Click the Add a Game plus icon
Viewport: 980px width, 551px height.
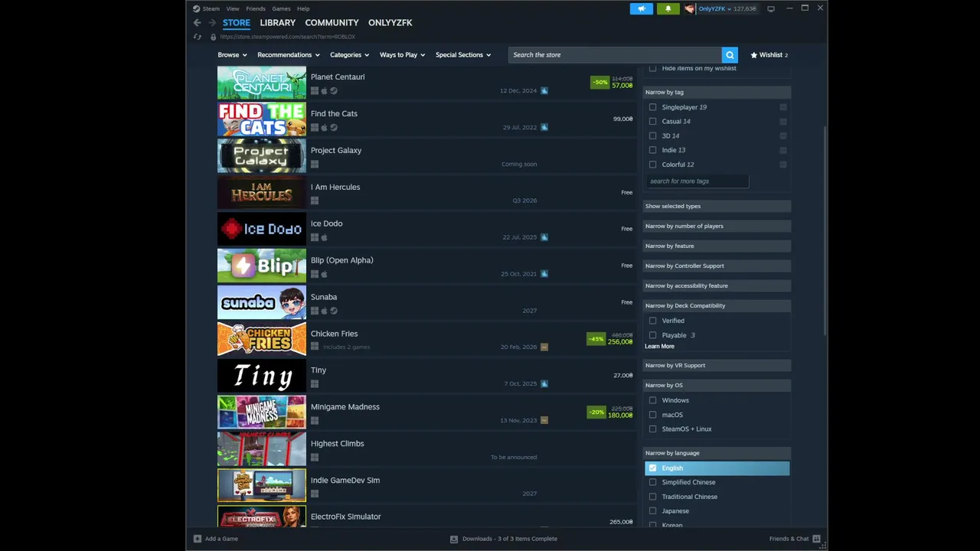click(198, 539)
